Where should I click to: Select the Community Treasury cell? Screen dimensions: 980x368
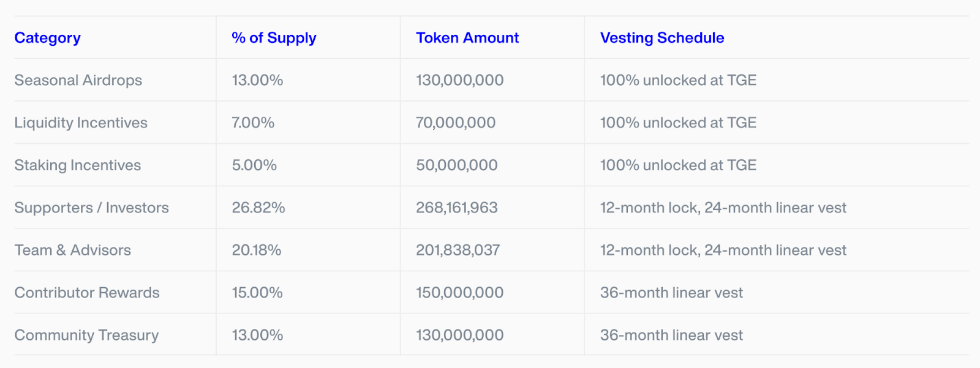86,335
